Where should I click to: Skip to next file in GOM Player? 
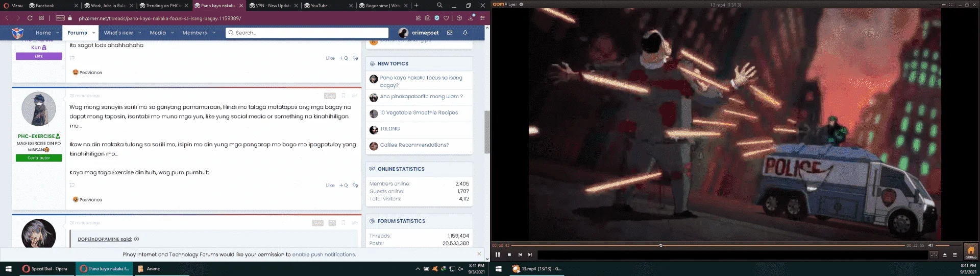(x=530, y=255)
